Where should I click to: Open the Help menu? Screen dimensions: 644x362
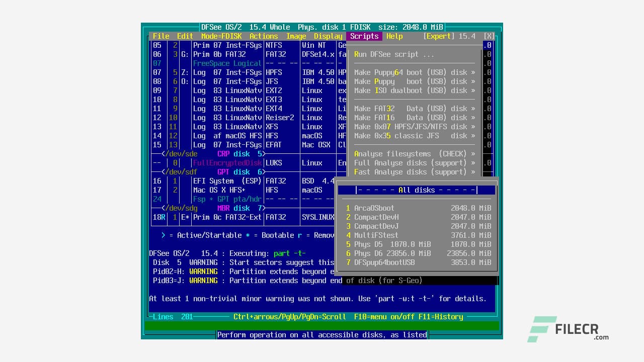click(394, 36)
